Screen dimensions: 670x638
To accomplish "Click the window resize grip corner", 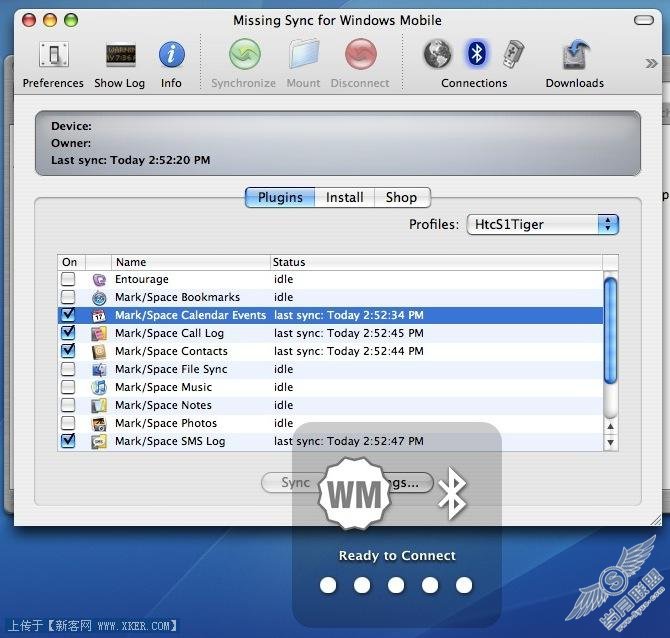I will pyautogui.click(x=655, y=520).
